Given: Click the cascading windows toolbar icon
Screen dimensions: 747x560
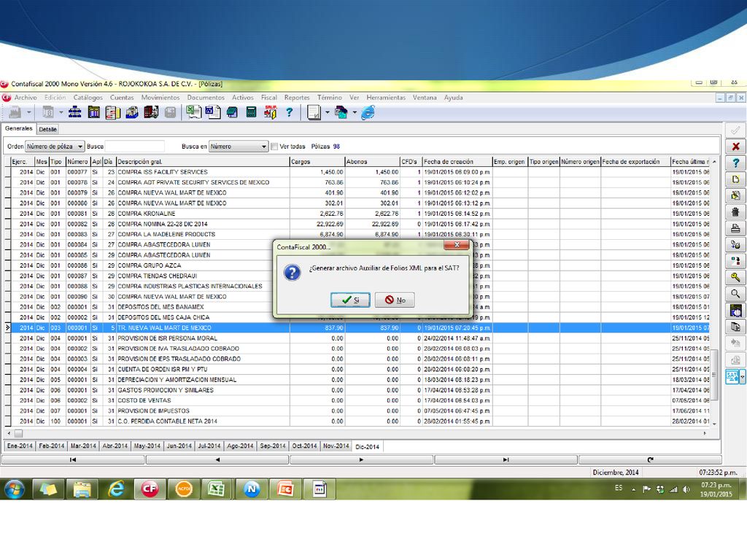Looking at the screenshot, I should coord(341,113).
